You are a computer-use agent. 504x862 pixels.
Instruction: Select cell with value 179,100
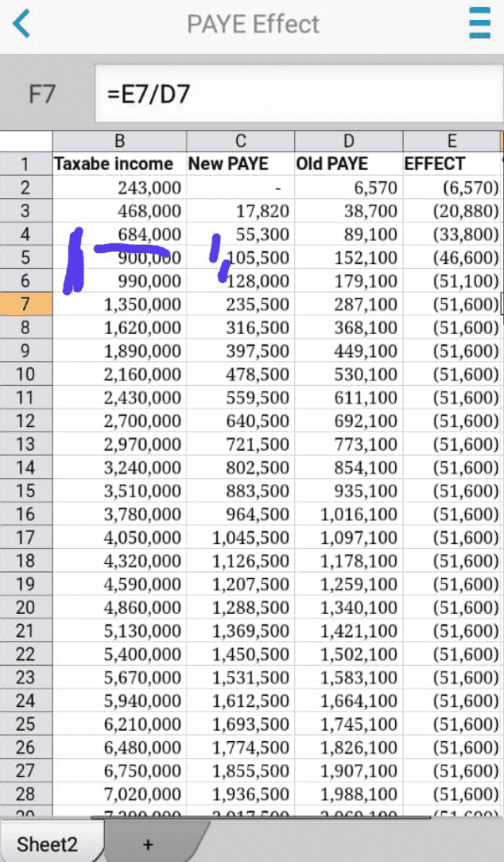click(x=348, y=281)
